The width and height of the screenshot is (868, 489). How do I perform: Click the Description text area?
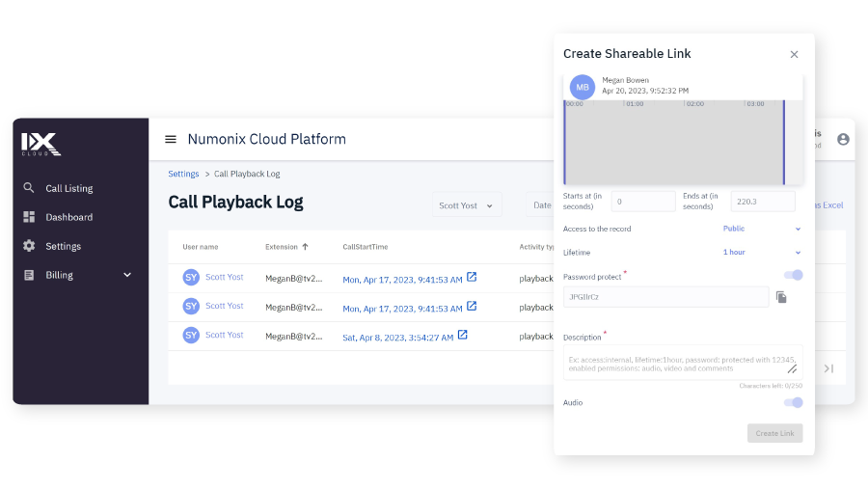683,364
